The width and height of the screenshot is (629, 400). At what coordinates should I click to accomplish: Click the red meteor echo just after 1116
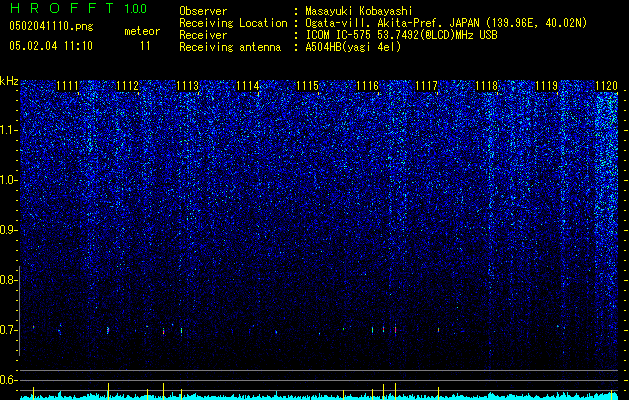point(396,329)
